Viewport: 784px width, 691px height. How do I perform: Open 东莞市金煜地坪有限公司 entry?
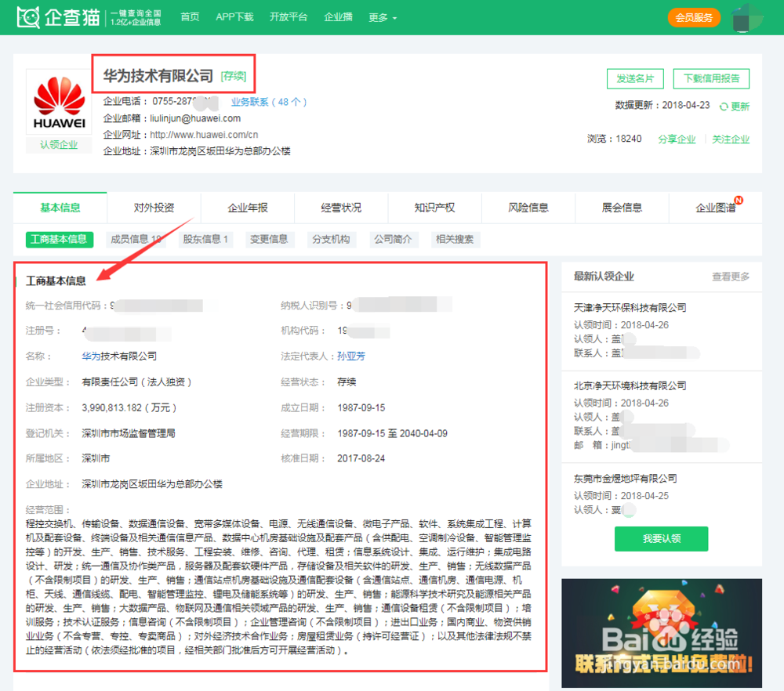(x=625, y=479)
